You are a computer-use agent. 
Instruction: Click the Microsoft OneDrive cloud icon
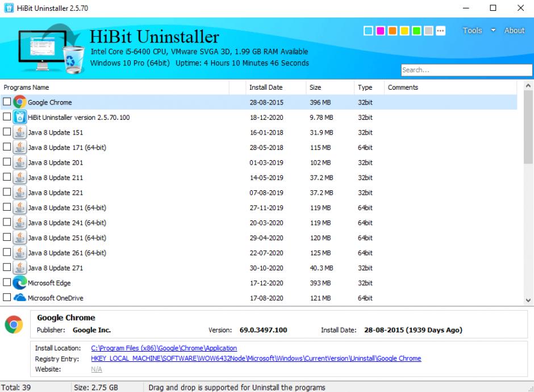(x=20, y=298)
